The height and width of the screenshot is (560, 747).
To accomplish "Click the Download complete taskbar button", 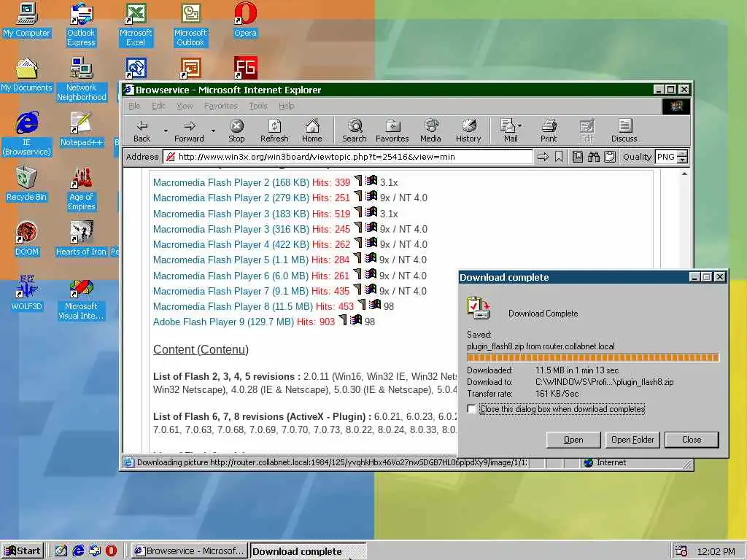I will click(x=308, y=551).
